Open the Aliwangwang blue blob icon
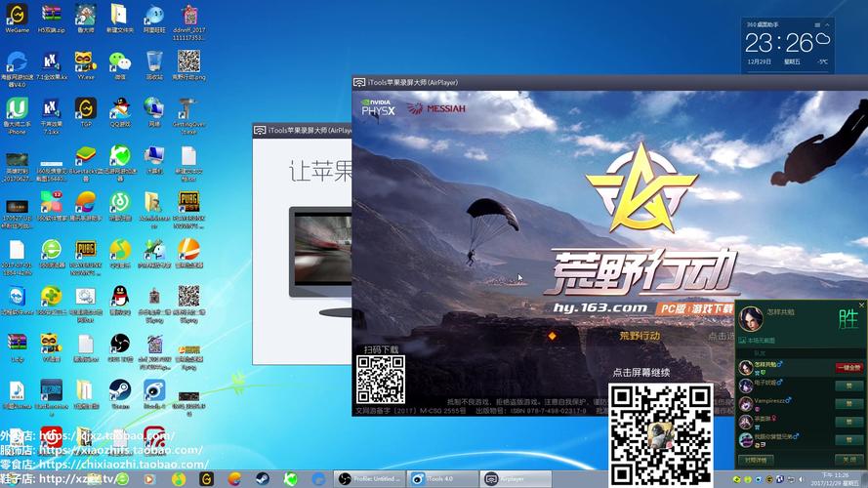Viewport: 868px width, 488px height. 154,18
